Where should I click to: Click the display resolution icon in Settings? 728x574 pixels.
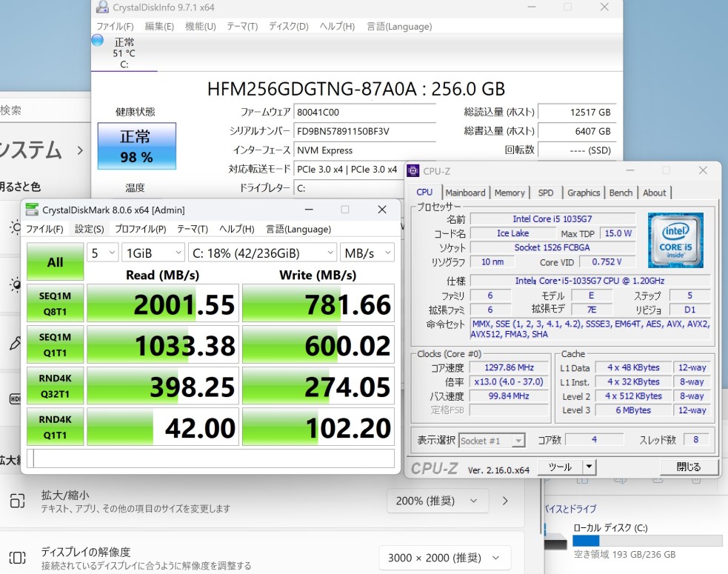(18, 557)
